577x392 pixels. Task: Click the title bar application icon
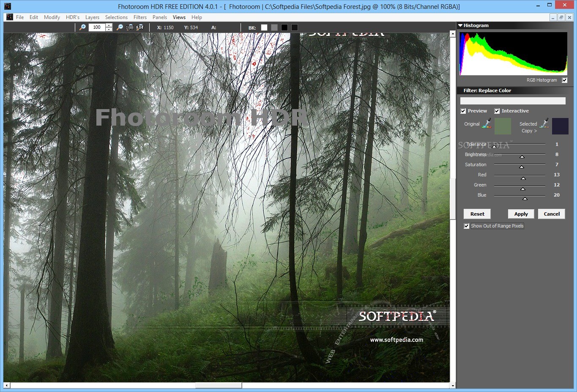(7, 6)
